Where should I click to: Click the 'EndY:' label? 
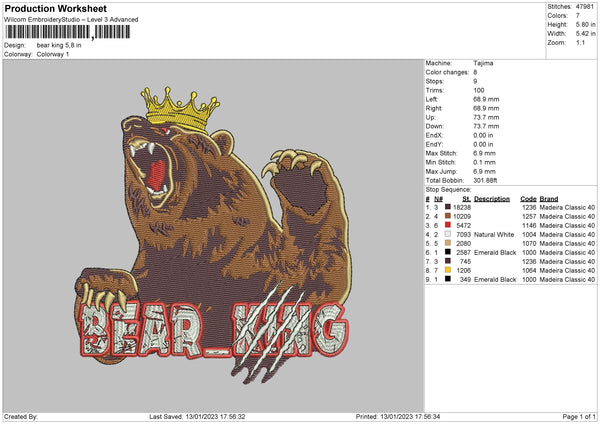coord(434,144)
